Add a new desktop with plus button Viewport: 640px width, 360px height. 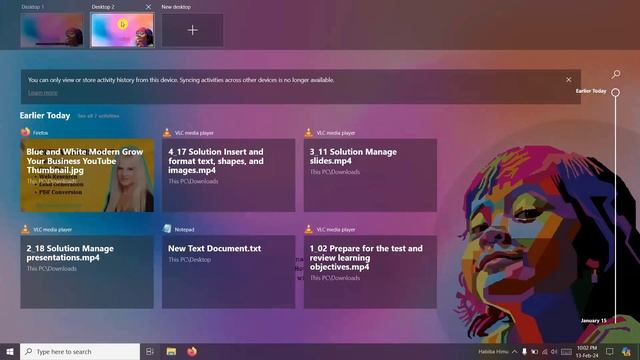click(193, 30)
